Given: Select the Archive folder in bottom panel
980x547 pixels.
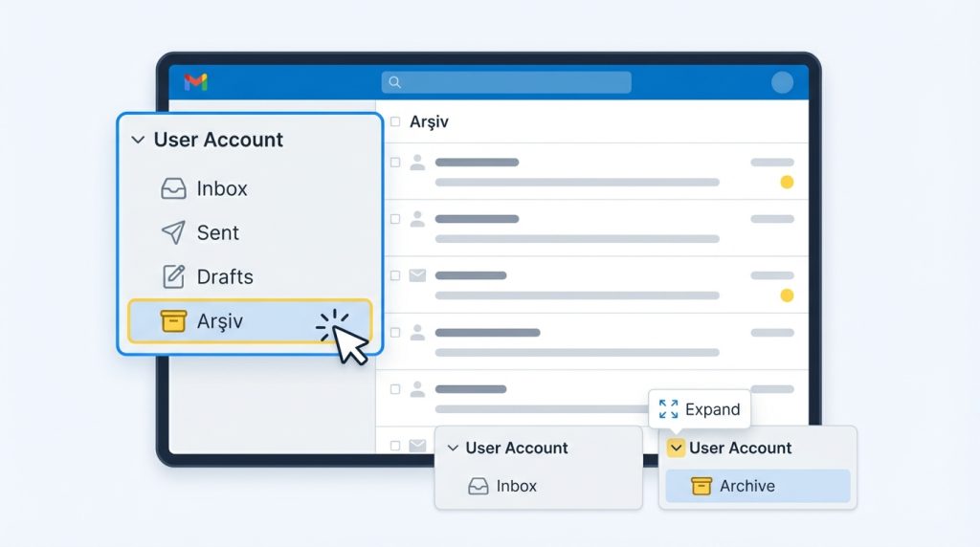Looking at the screenshot, I should pyautogui.click(x=746, y=486).
